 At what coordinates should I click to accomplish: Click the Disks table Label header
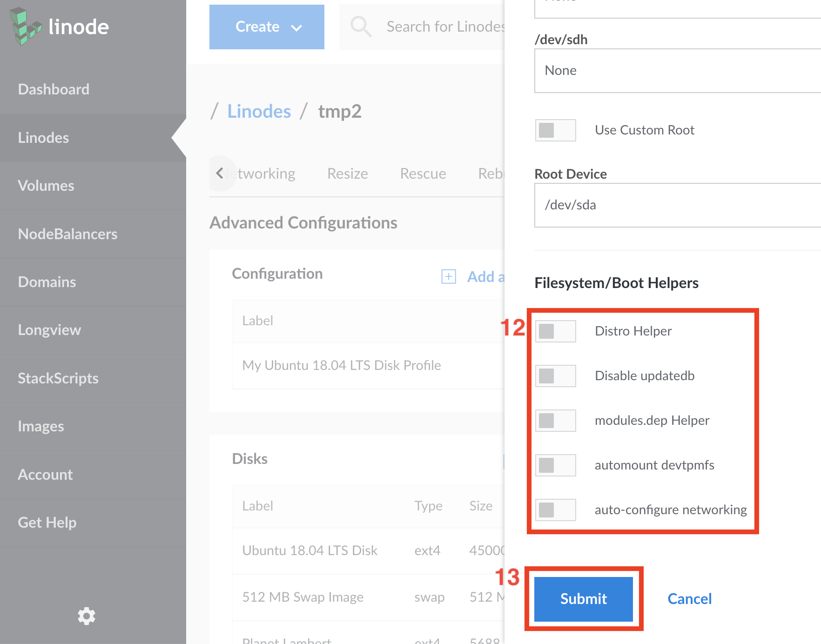tap(257, 506)
